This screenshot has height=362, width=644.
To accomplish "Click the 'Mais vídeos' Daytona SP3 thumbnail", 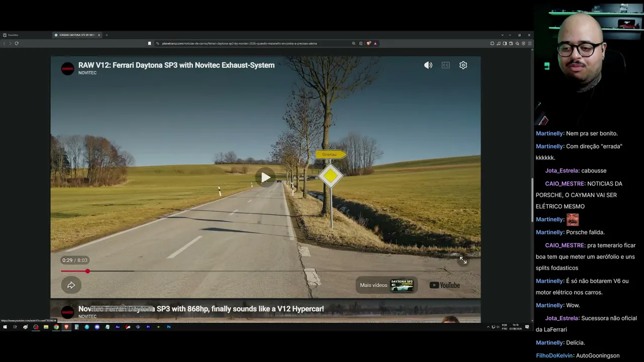I will (x=402, y=285).
